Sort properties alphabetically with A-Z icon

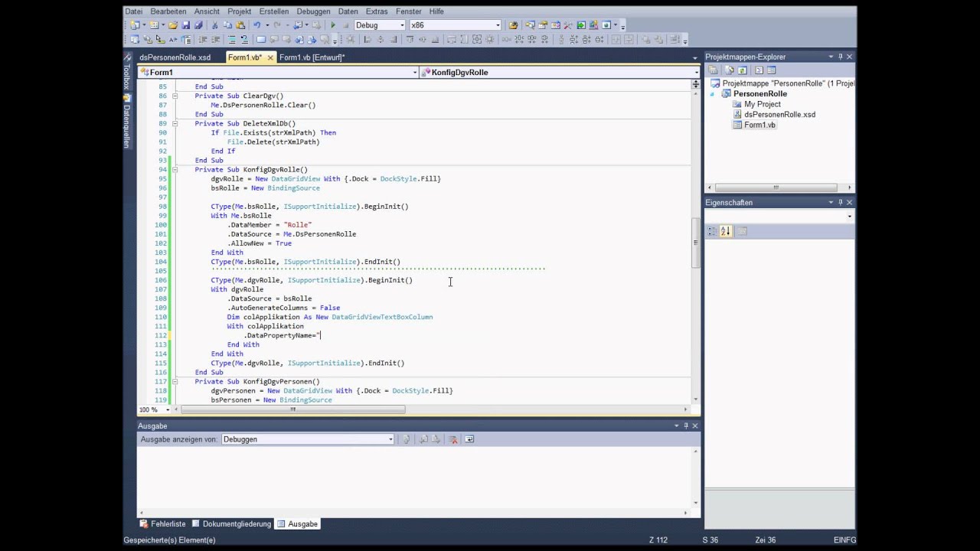click(x=726, y=231)
